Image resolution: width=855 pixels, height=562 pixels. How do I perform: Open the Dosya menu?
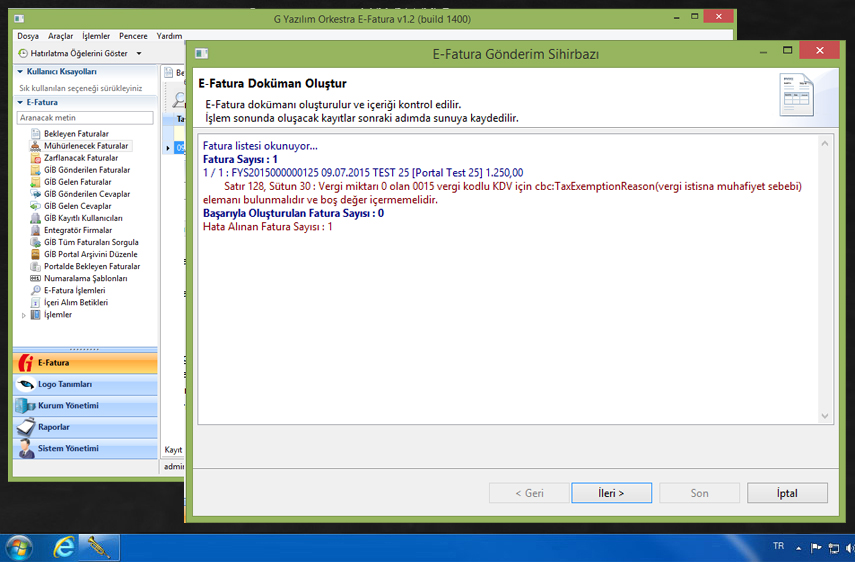(28, 36)
